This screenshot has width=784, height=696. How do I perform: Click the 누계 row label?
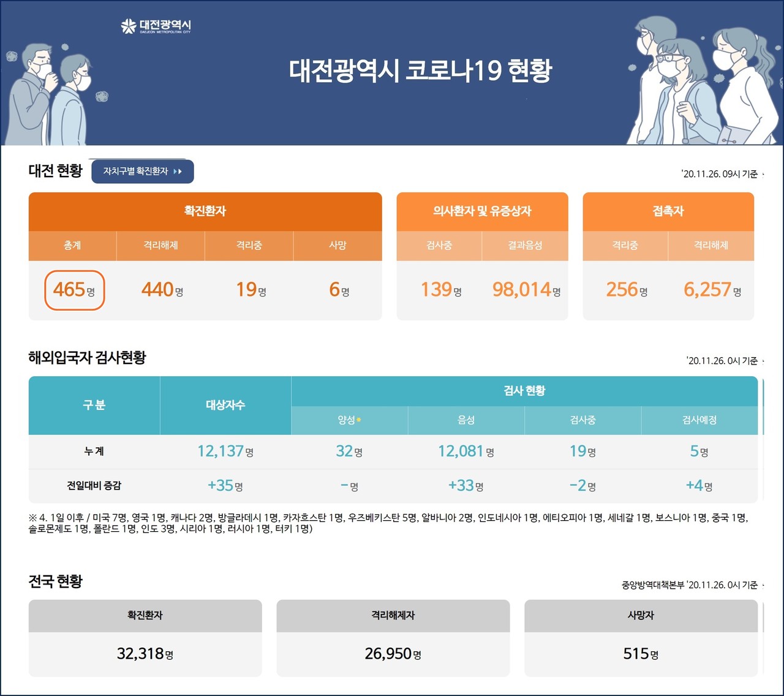(94, 452)
